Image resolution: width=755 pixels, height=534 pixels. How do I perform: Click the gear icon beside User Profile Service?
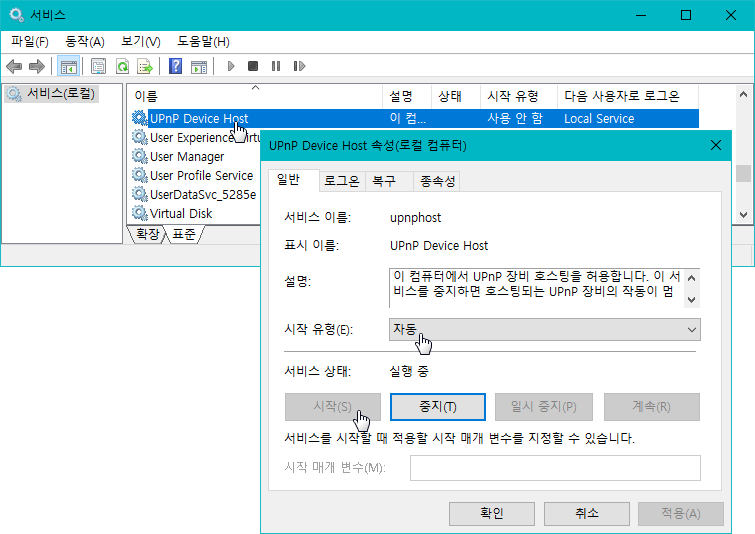[140, 175]
